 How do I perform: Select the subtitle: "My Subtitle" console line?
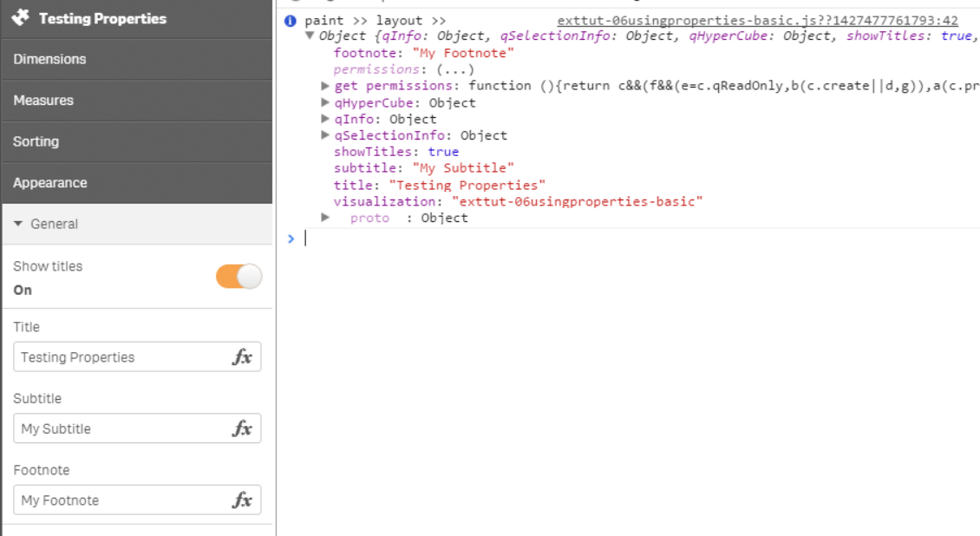423,168
